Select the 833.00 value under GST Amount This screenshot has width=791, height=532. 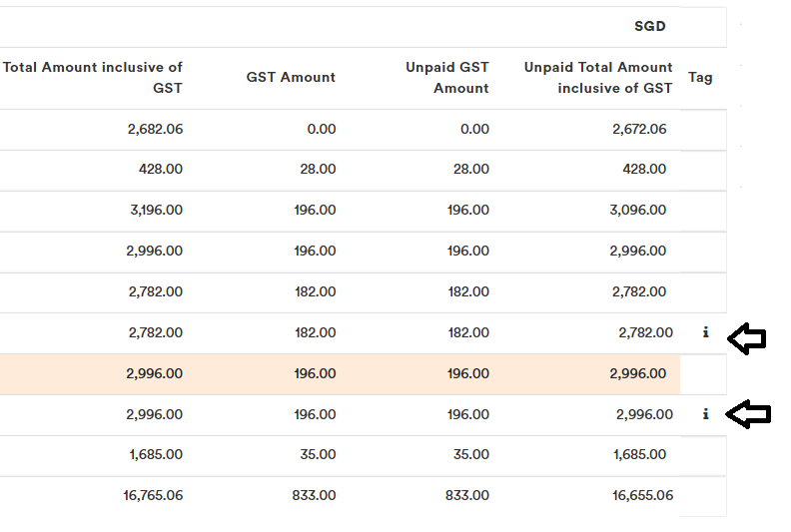pyautogui.click(x=314, y=495)
